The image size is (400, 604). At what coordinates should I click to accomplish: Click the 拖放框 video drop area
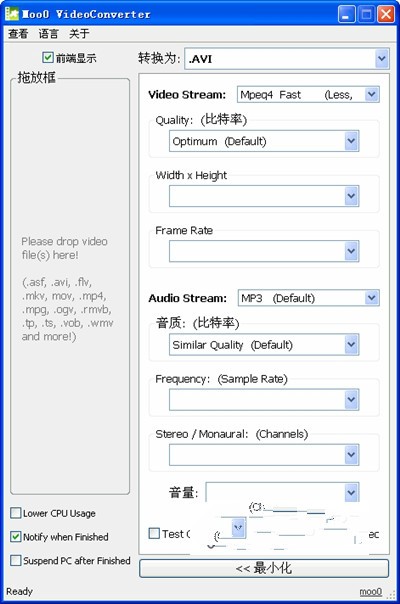tap(70, 287)
